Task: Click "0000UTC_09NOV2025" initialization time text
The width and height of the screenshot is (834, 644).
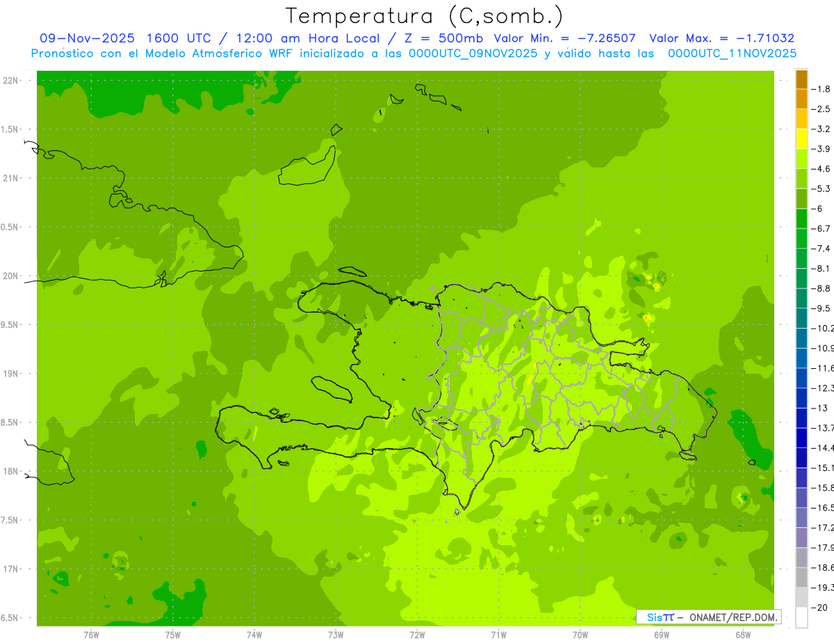Action: (x=472, y=53)
